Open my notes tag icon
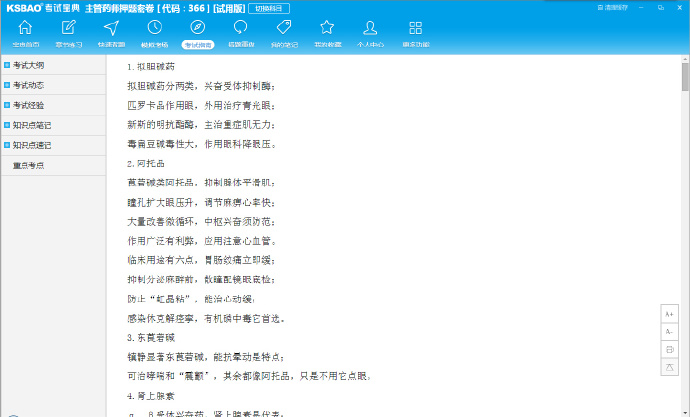 284,27
